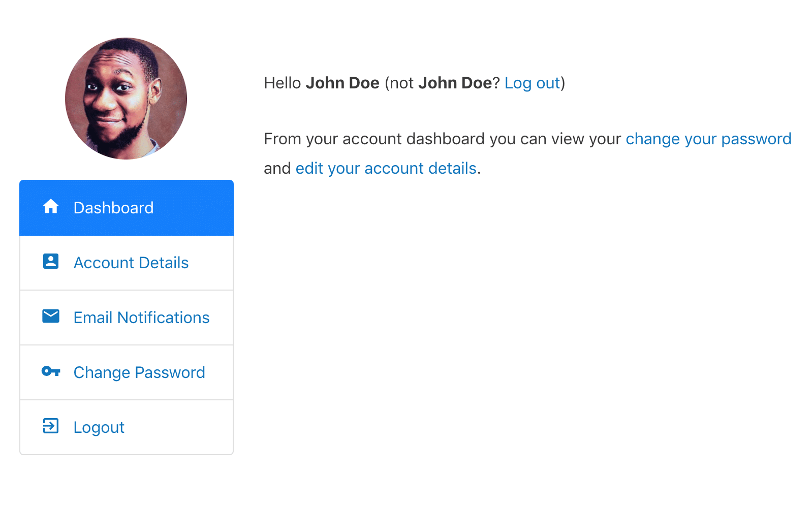Click the word 'and' before edit link
Viewport: 812px width, 506px height.
coord(277,168)
